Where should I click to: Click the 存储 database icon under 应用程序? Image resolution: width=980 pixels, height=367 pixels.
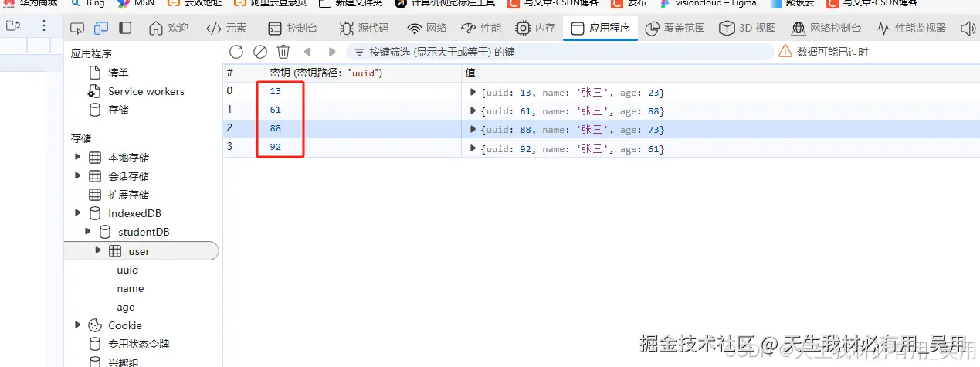[95, 110]
